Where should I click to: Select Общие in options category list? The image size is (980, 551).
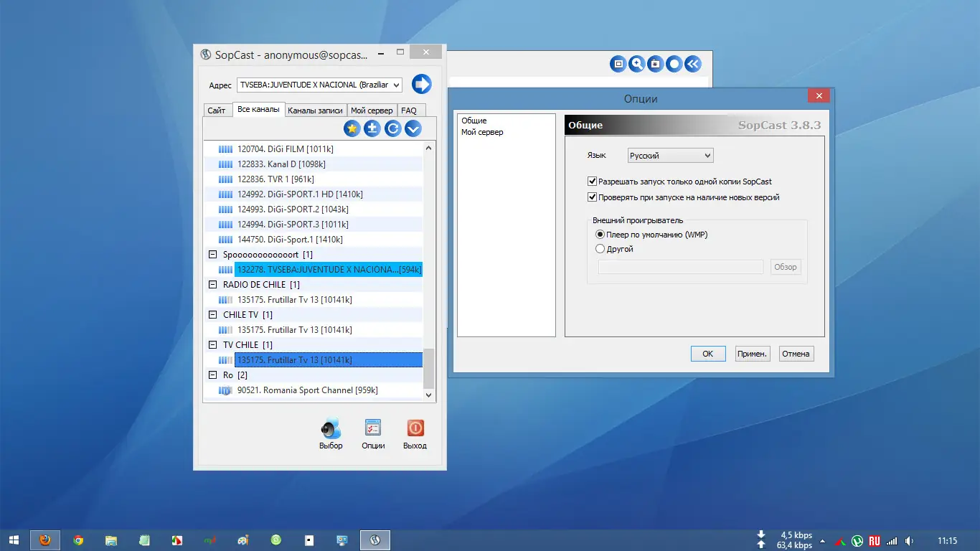474,121
